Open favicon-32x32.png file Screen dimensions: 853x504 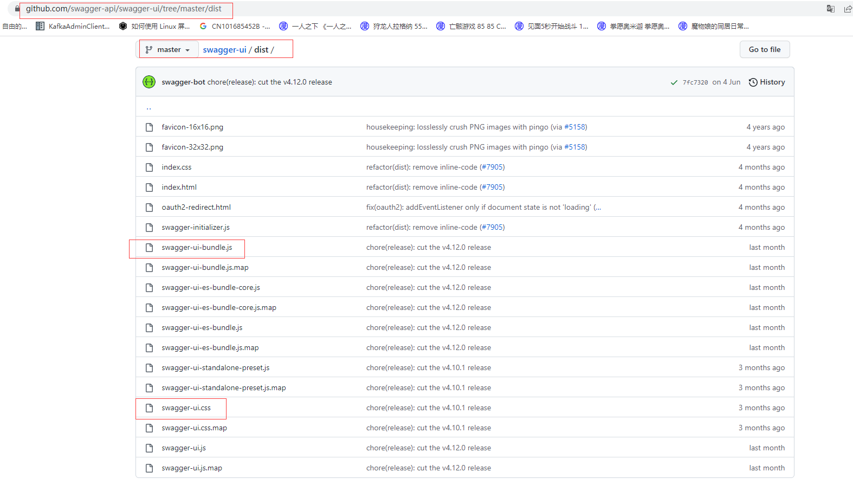pyautogui.click(x=192, y=147)
